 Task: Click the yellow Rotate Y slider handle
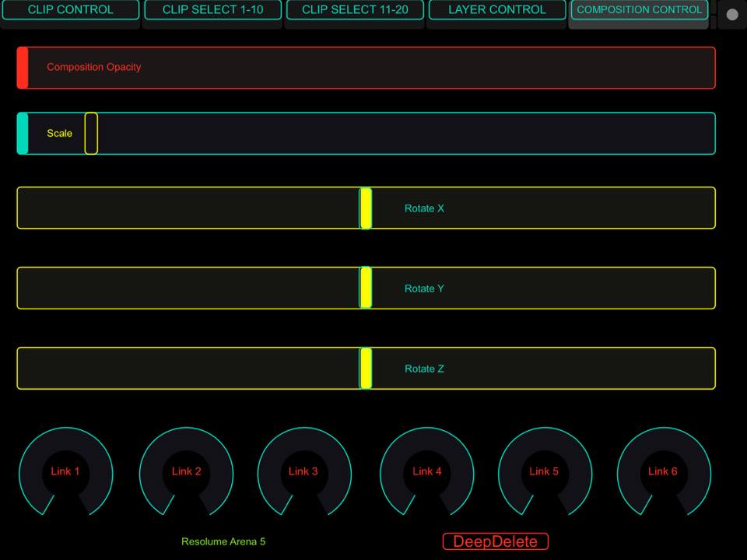coord(366,288)
